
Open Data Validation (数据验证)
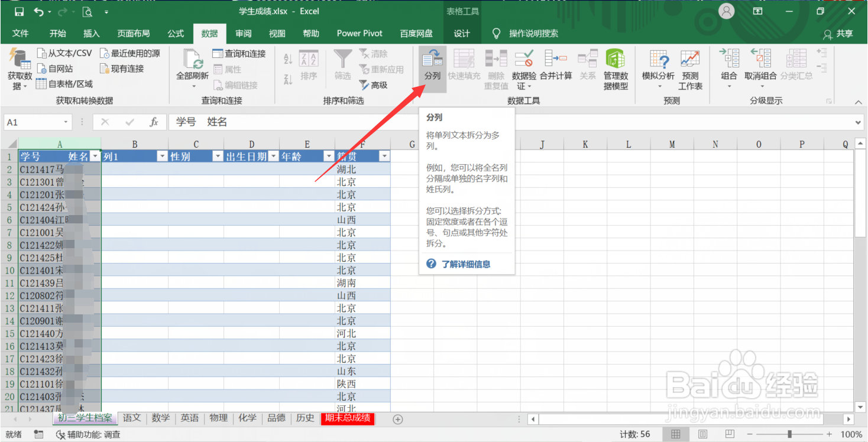coord(524,69)
